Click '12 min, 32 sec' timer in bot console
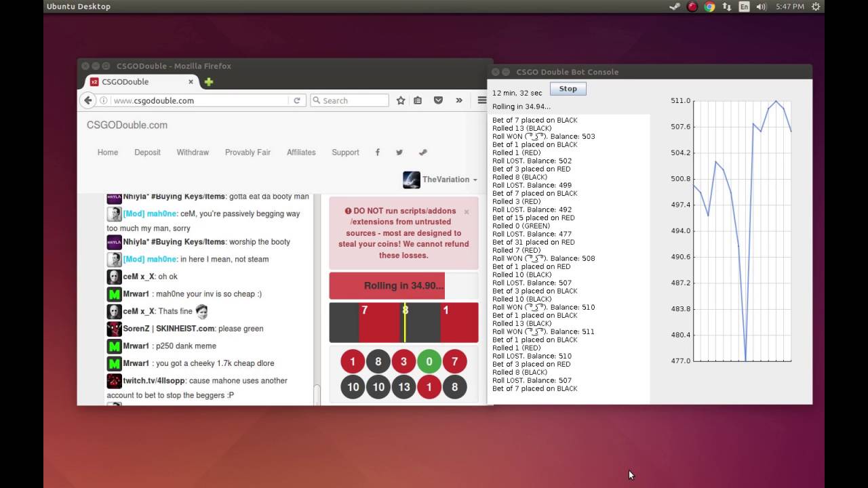The width and height of the screenshot is (868, 488). click(x=517, y=93)
